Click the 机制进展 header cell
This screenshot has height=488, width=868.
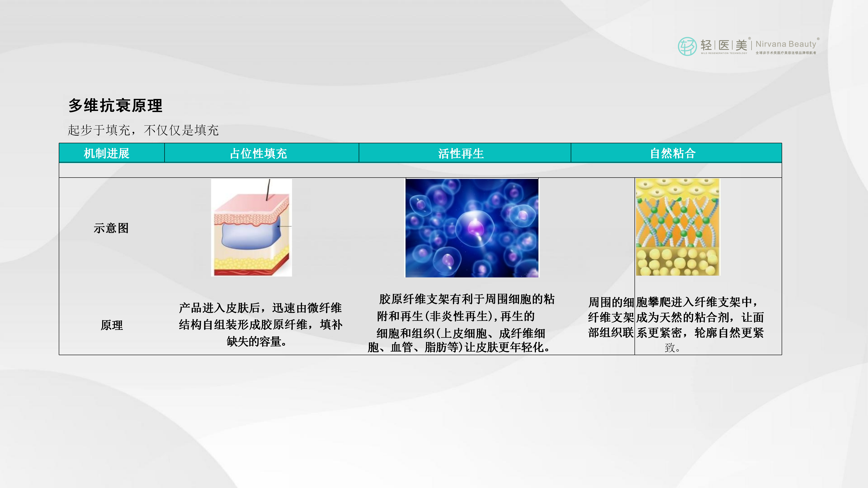112,153
